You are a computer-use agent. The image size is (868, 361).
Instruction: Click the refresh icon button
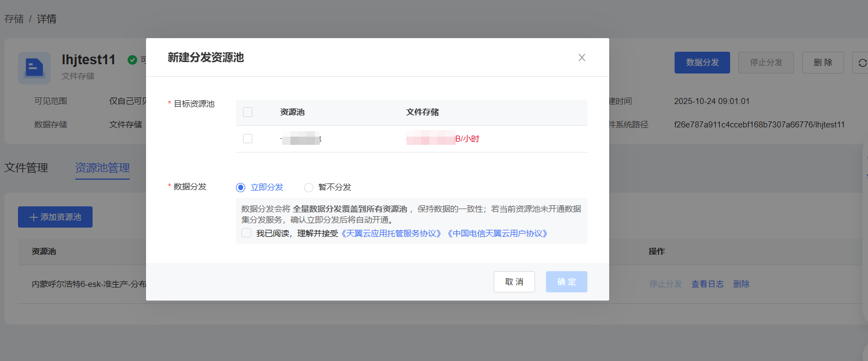pos(862,63)
